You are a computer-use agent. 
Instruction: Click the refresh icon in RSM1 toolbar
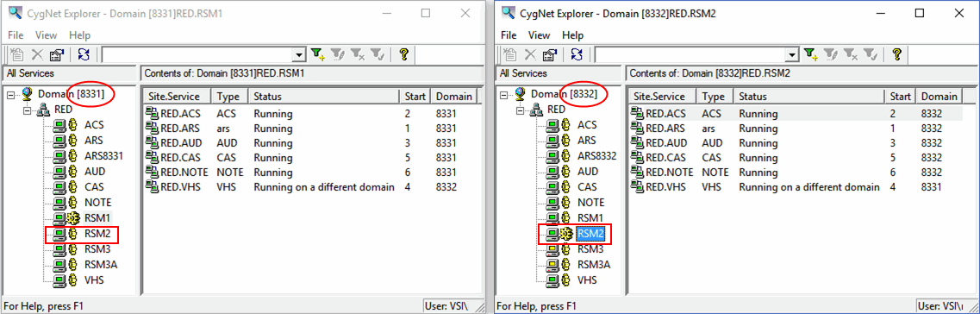pos(84,54)
